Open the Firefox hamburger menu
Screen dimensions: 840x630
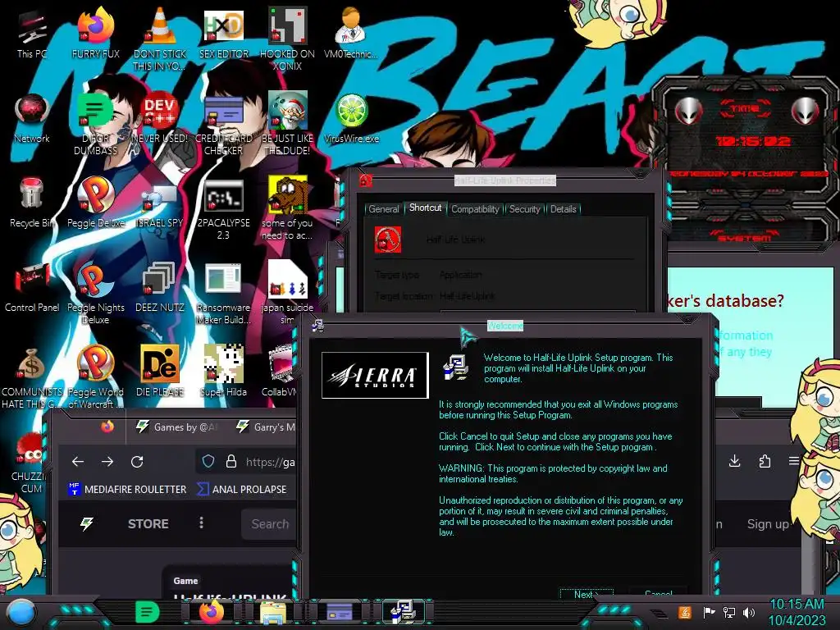(794, 461)
